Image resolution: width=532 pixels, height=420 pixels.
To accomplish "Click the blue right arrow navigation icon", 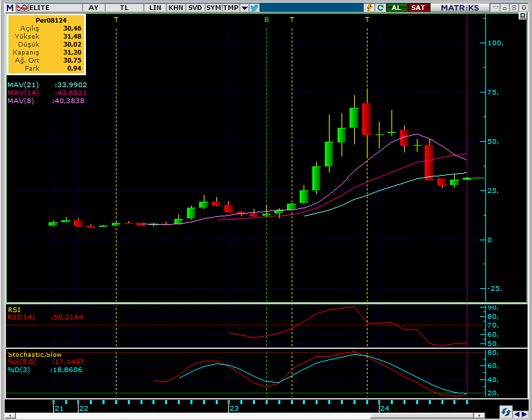I will coord(525,413).
